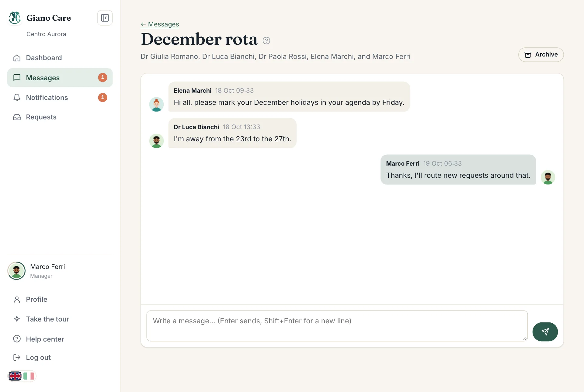Log out of the account
This screenshot has width=584, height=392.
(x=60, y=357)
